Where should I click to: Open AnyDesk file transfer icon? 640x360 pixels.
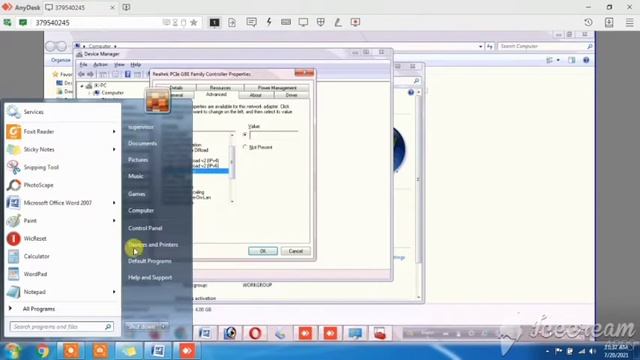tap(232, 22)
